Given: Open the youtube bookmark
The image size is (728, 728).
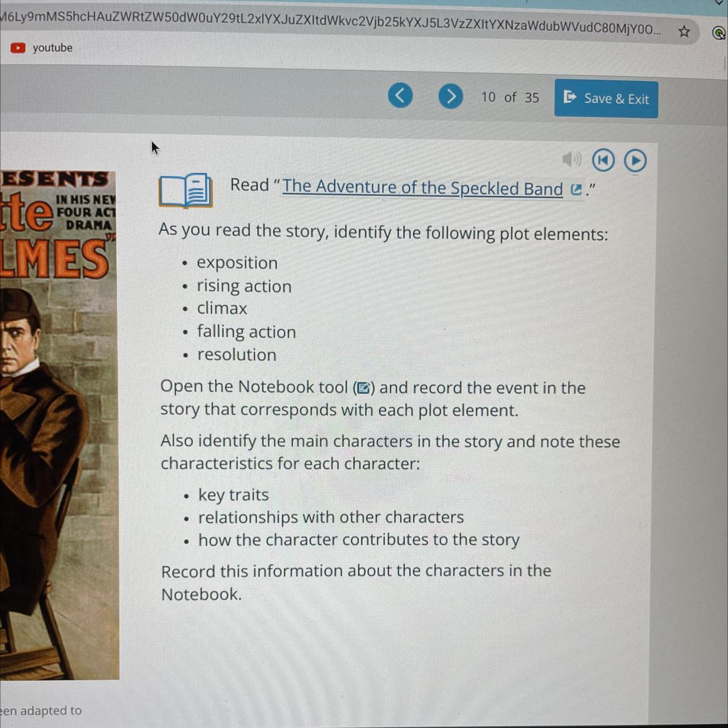Looking at the screenshot, I should (41, 48).
